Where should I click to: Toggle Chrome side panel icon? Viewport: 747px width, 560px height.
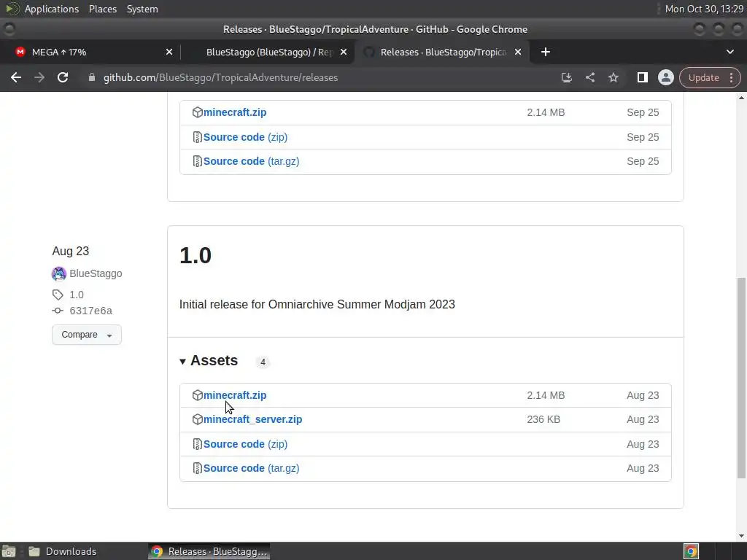[x=642, y=77]
